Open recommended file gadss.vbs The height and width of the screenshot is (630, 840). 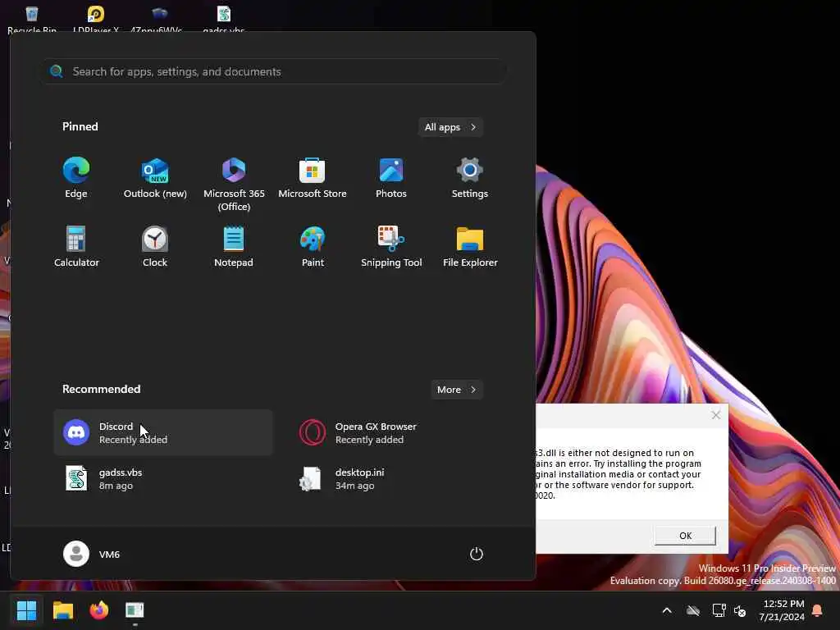pyautogui.click(x=163, y=478)
